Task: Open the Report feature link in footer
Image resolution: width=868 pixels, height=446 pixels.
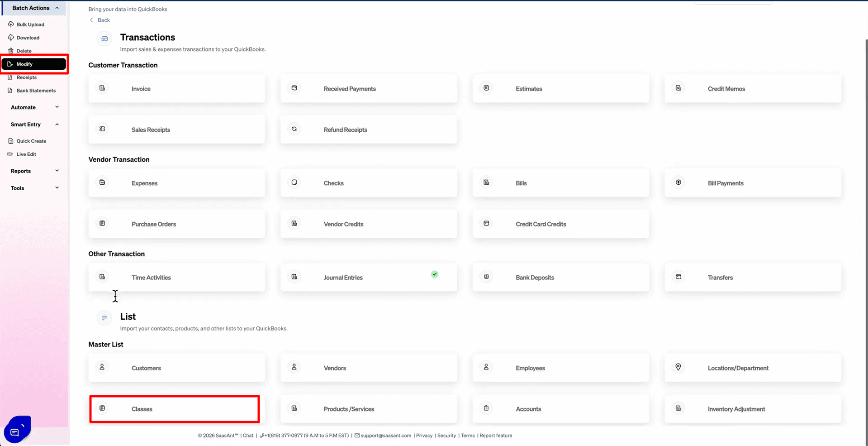Action: point(496,435)
